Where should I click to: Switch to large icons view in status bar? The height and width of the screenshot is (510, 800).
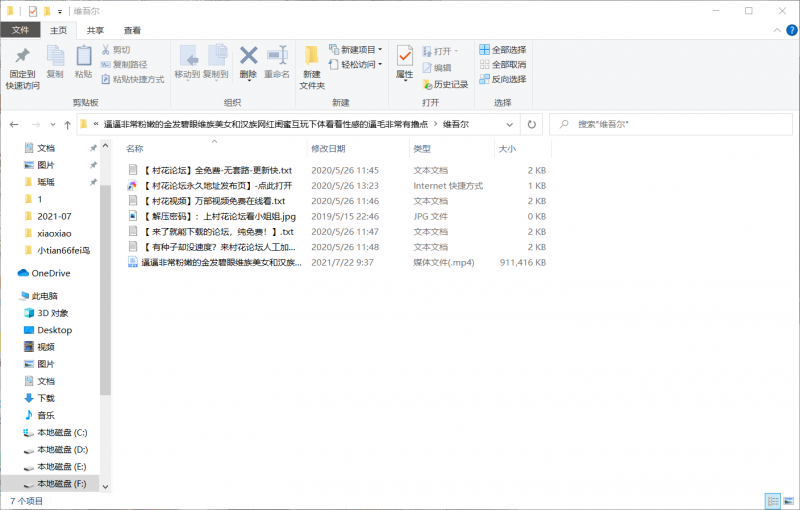[x=788, y=501]
